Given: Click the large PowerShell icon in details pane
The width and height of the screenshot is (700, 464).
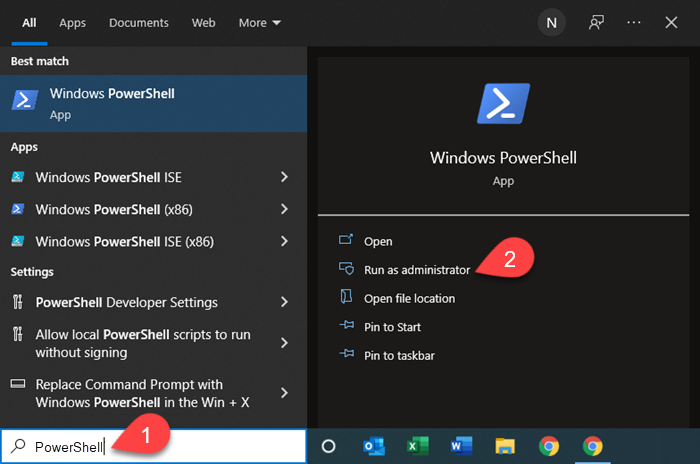Looking at the screenshot, I should (503, 103).
